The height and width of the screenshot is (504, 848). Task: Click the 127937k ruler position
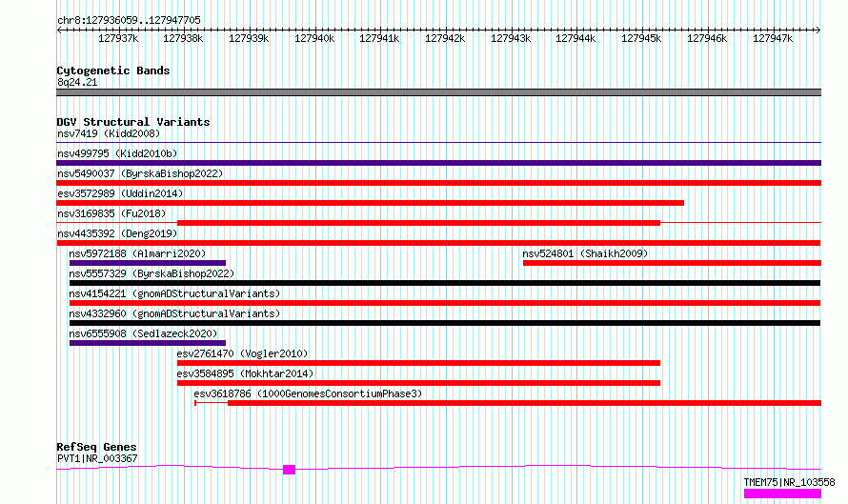pos(118,38)
